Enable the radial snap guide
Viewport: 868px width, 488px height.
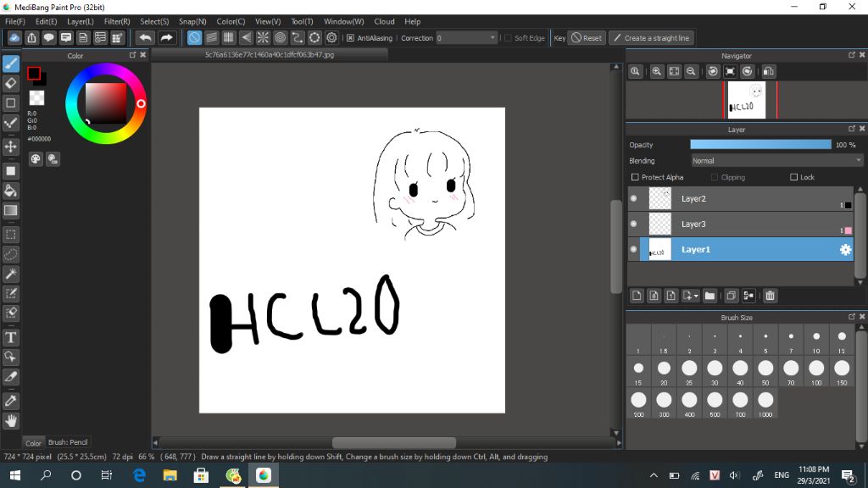pos(263,37)
